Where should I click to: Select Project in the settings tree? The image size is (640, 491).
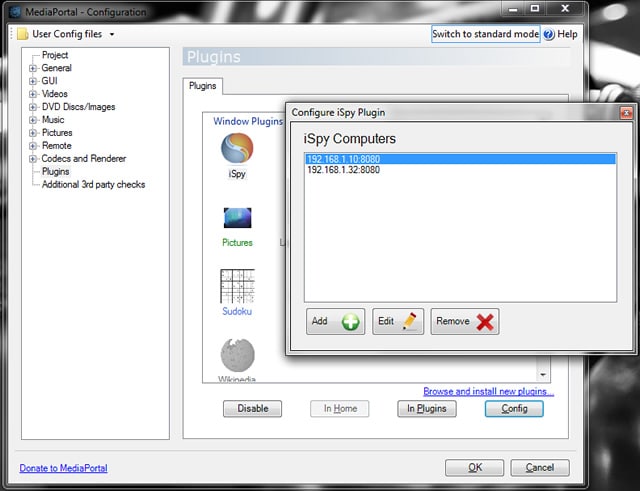click(55, 55)
